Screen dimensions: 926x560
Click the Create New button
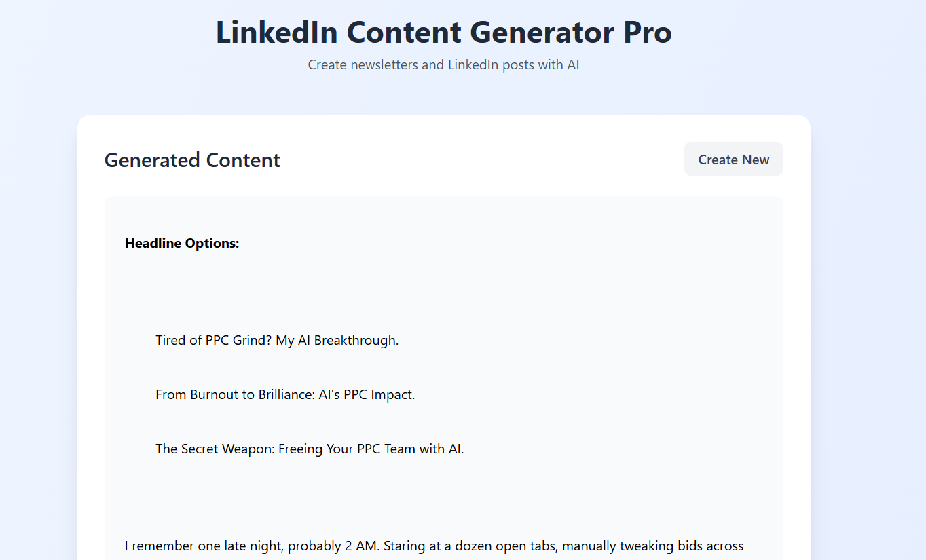pos(733,159)
